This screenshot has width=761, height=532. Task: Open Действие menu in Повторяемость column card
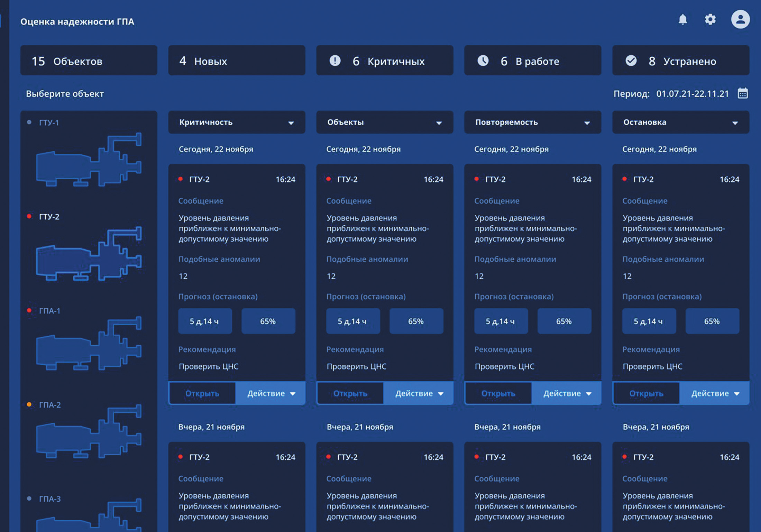567,393
